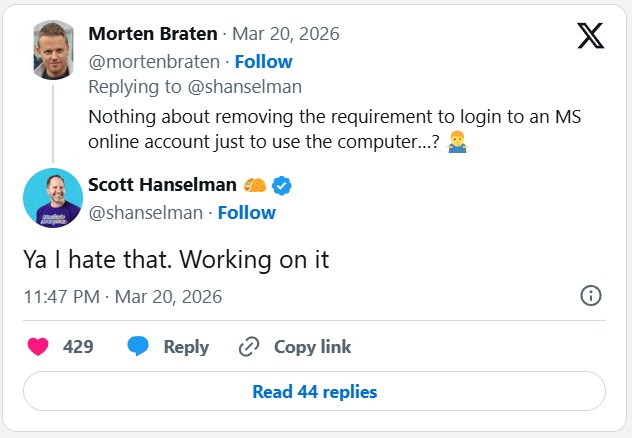
Task: Follow @mortenbraten
Action: [264, 62]
